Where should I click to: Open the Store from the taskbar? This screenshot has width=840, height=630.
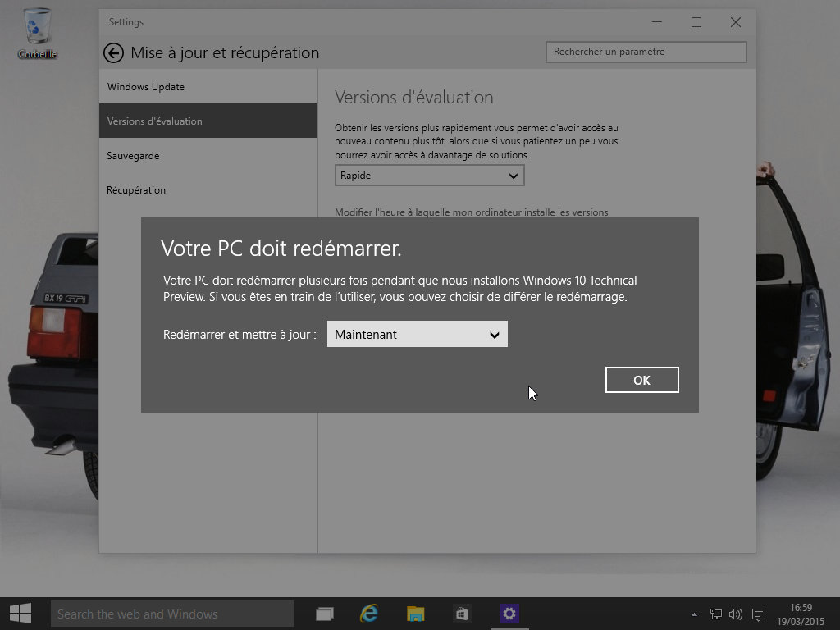click(x=462, y=614)
